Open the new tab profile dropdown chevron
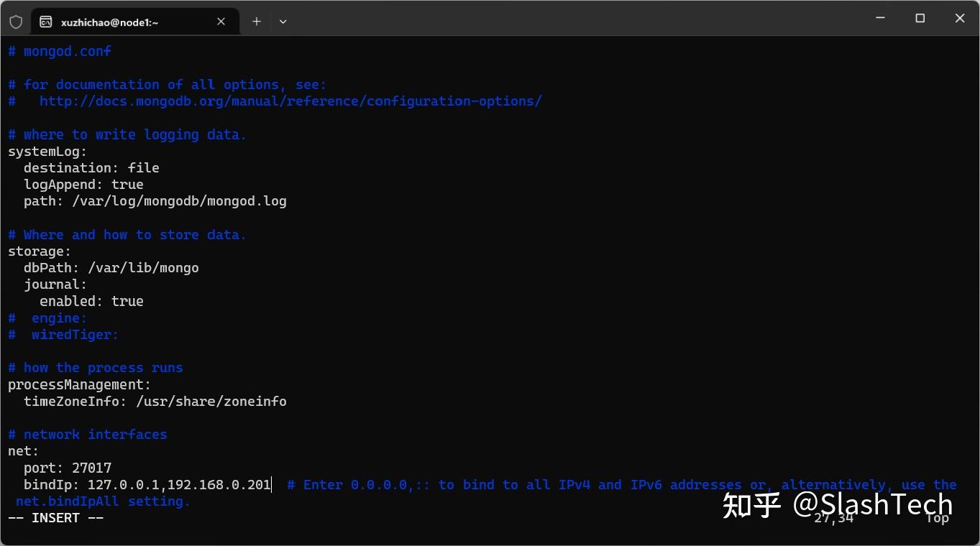This screenshot has height=546, width=980. [x=282, y=22]
